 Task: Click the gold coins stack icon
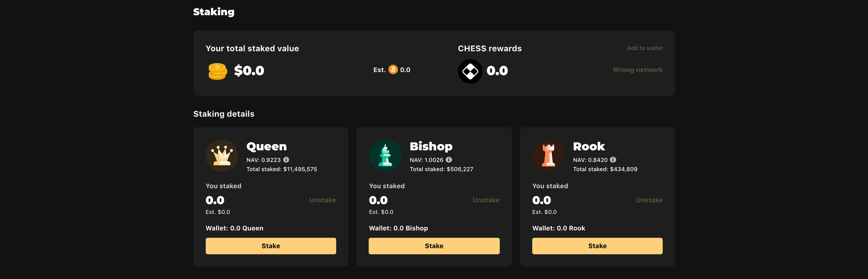[x=217, y=71]
